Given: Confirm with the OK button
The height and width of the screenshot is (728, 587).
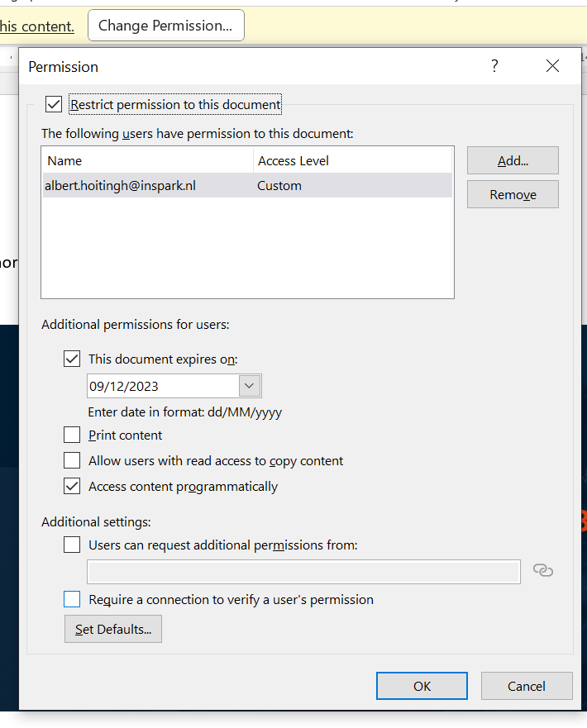Looking at the screenshot, I should pos(422,686).
